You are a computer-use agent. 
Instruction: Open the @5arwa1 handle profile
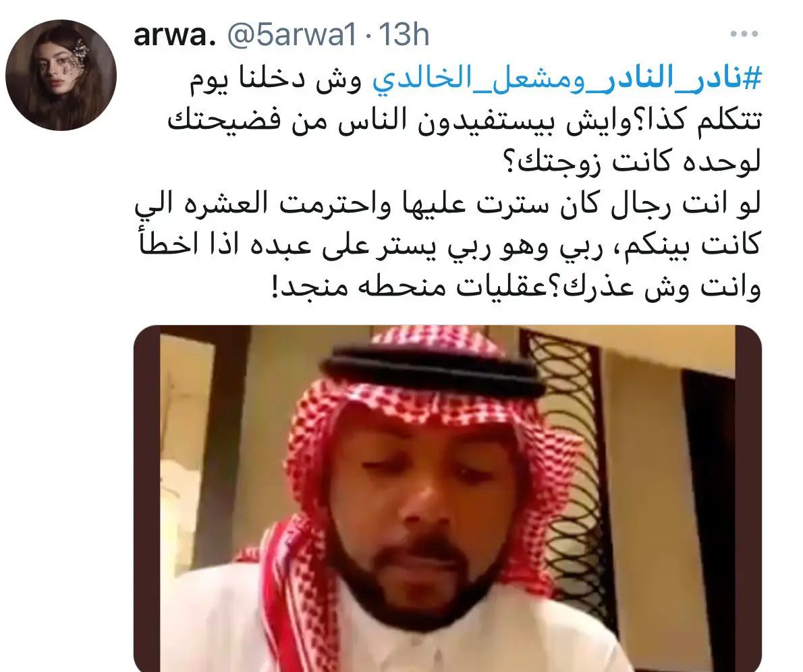click(x=292, y=35)
